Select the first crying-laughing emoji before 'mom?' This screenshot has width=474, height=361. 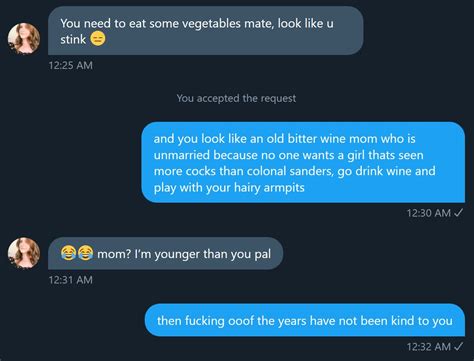tap(68, 253)
